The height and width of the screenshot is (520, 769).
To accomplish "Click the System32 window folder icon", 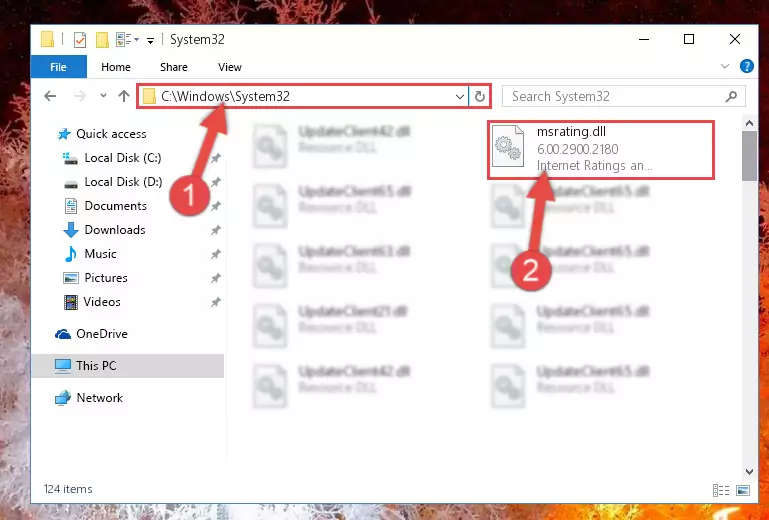I will [x=48, y=39].
